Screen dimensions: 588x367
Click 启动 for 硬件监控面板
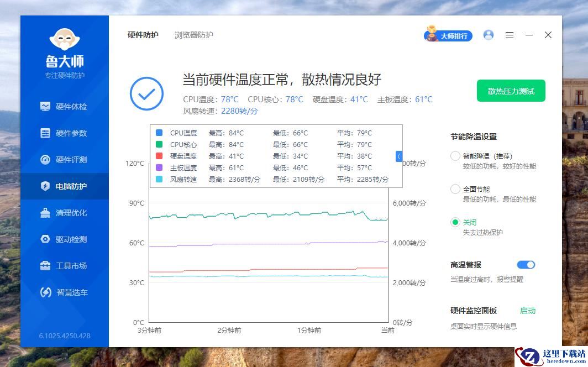528,311
